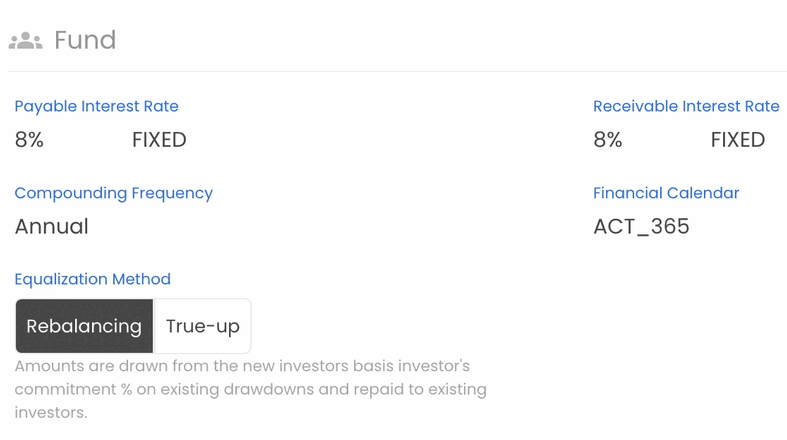Click the Receivable Interest Rate label
This screenshot has width=787, height=440.
tap(686, 106)
